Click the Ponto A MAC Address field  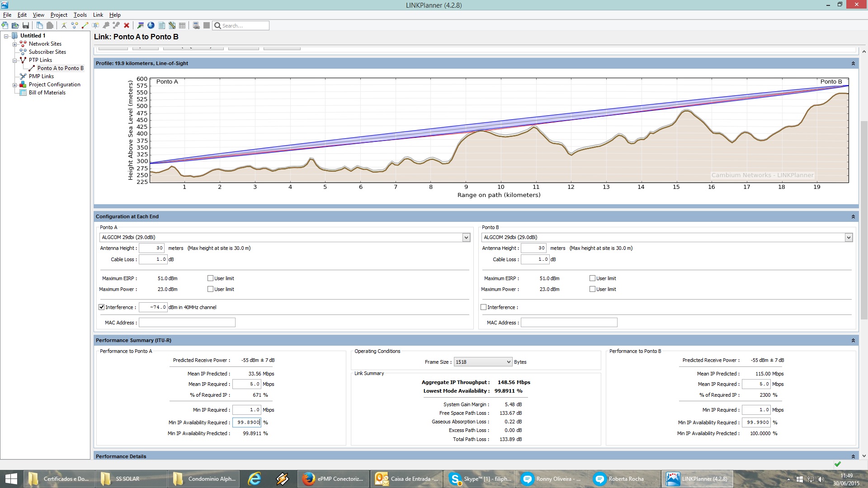pos(187,323)
